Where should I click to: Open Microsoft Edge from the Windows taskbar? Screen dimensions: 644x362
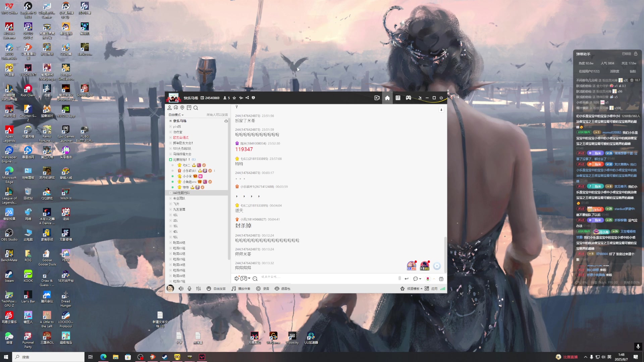[103, 357]
